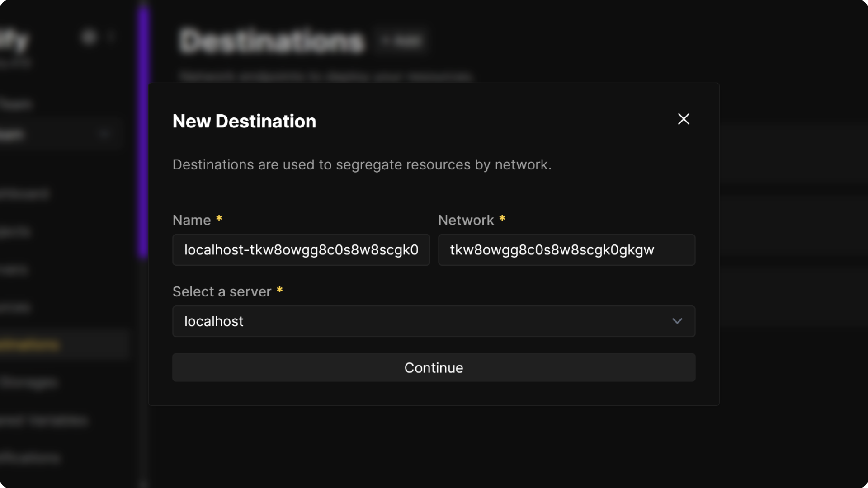Open the "Select a server" dropdown
The width and height of the screenshot is (868, 488).
click(x=434, y=321)
